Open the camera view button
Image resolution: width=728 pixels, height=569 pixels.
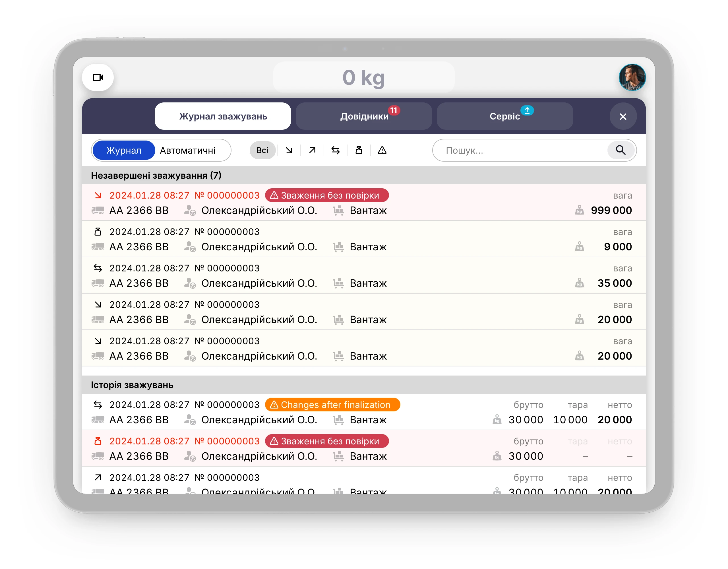[x=98, y=77]
